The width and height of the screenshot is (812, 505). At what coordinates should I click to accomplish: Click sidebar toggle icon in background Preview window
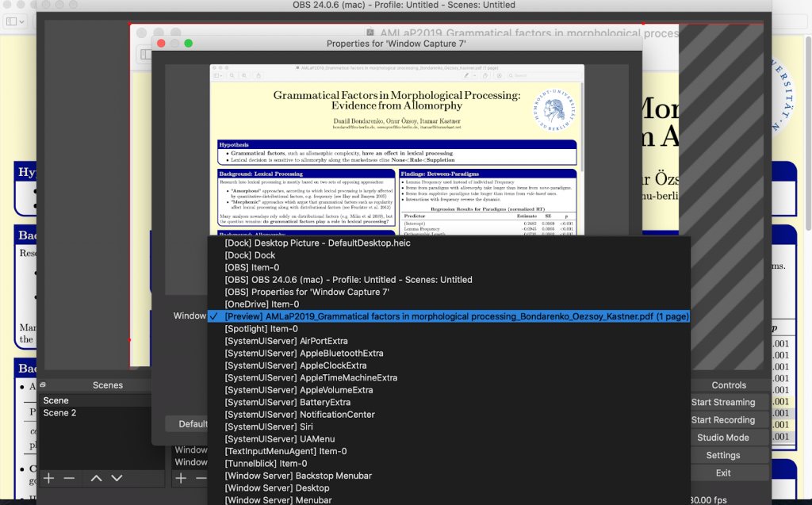coord(15,21)
